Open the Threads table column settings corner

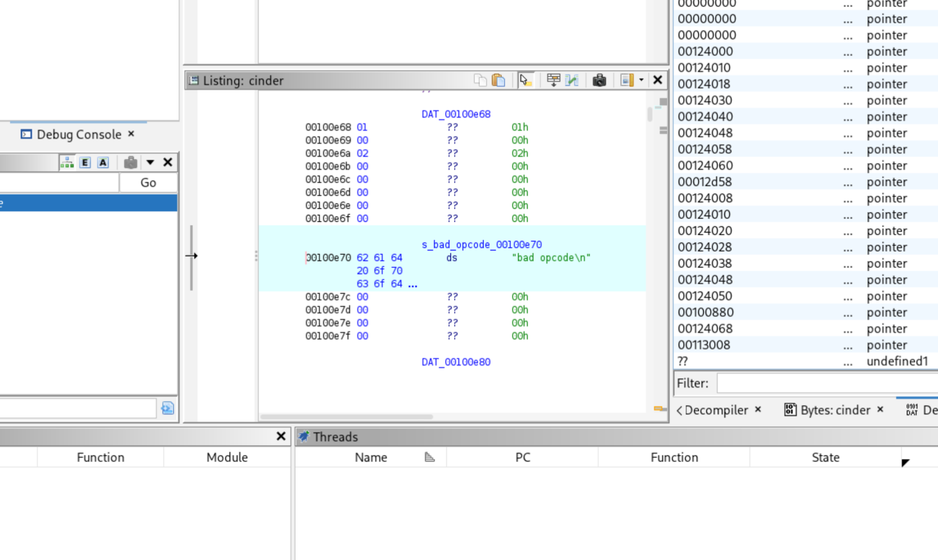click(905, 462)
